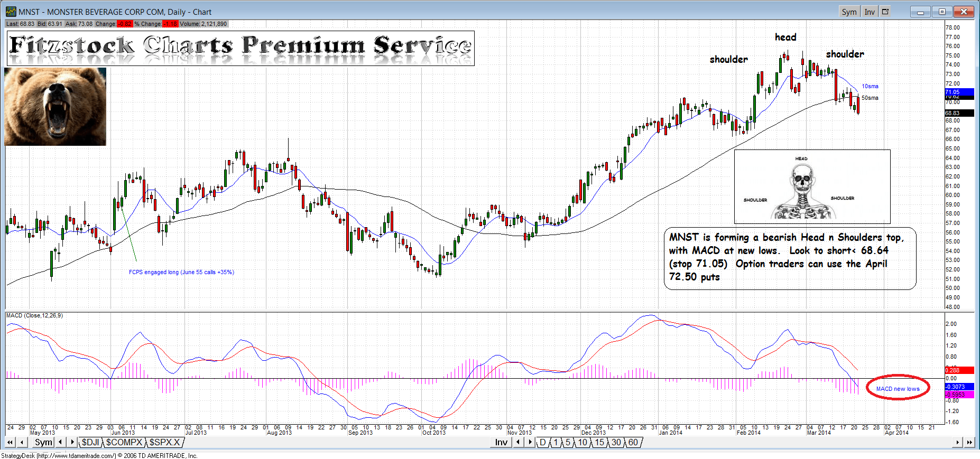
Task: Click the Inv button in the bottom toolbar
Action: pyautogui.click(x=501, y=442)
